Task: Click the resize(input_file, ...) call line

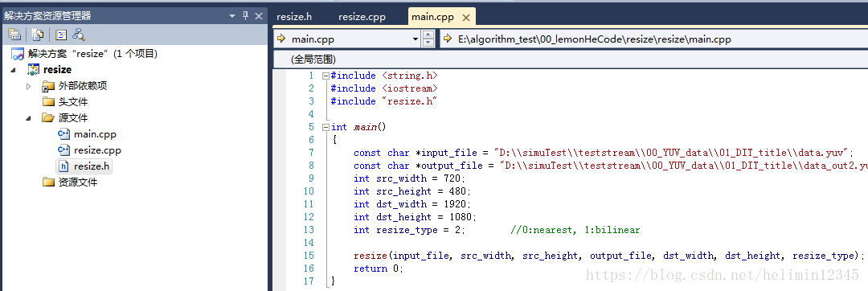Action: (609, 256)
